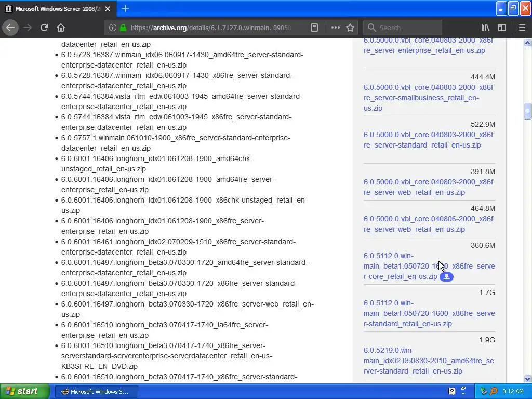Open 6.0.5000.0 server-smallbusiness_retail zip link
This screenshot has height=399, width=532.
[x=428, y=98]
